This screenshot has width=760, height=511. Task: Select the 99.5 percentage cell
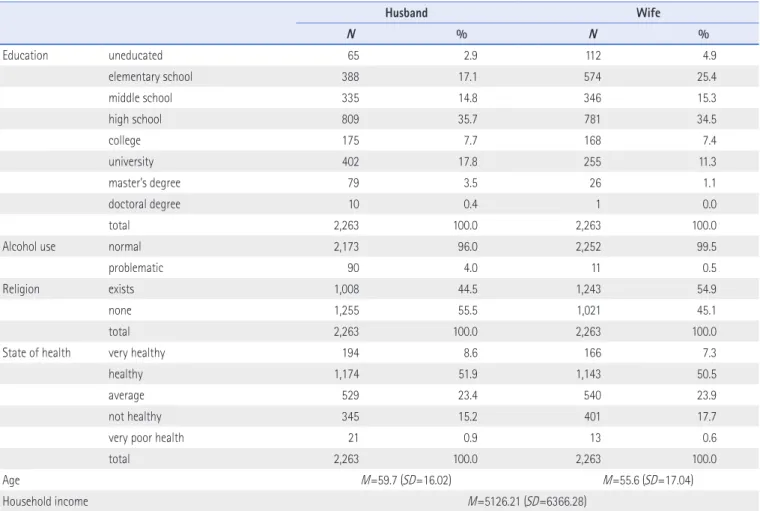click(707, 247)
